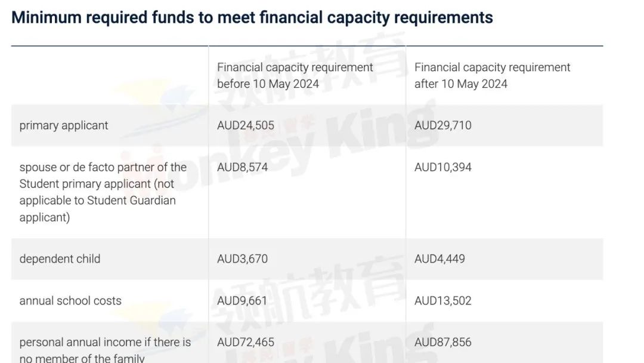Click the empty top-left header cell
The width and height of the screenshot is (644, 363).
(110, 76)
